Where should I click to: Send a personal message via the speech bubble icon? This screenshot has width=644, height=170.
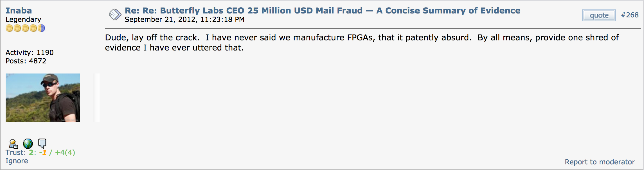(x=42, y=143)
